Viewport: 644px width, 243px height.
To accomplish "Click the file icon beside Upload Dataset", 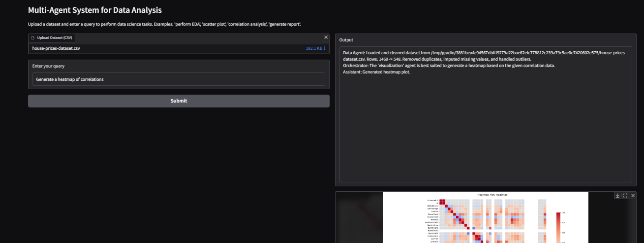I will tap(33, 38).
